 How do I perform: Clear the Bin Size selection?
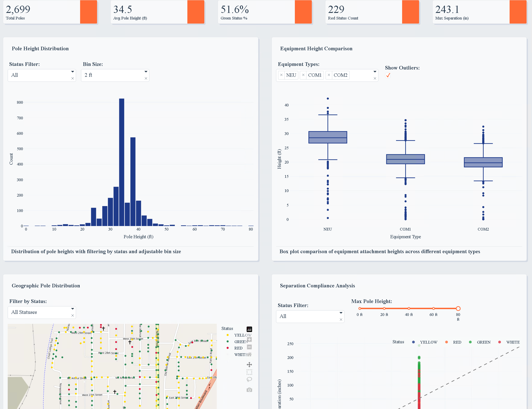[146, 78]
